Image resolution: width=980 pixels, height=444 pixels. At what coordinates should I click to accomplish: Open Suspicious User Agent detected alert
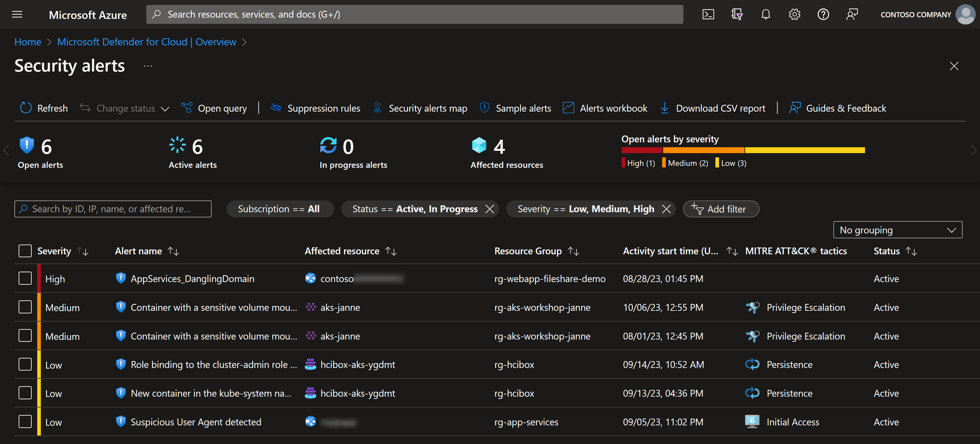click(x=196, y=422)
